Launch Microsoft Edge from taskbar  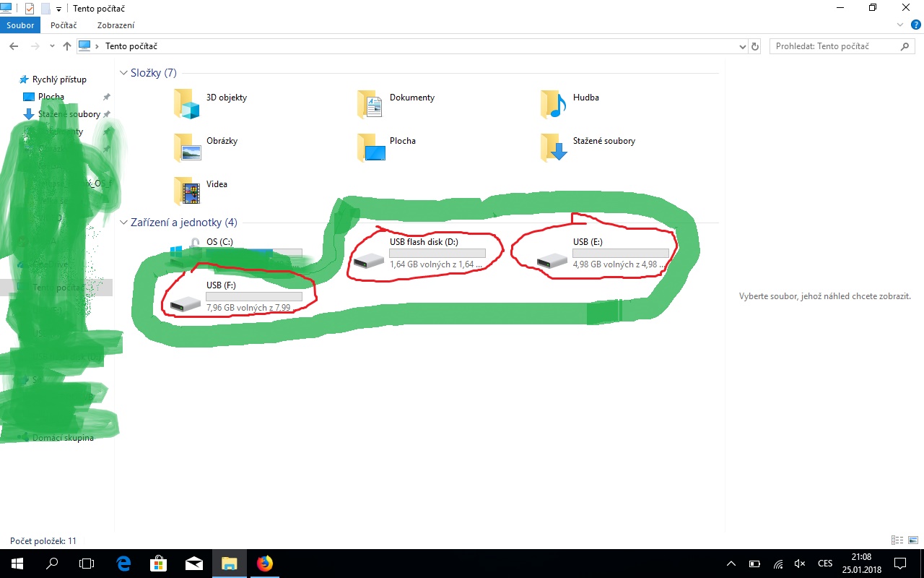[123, 564]
